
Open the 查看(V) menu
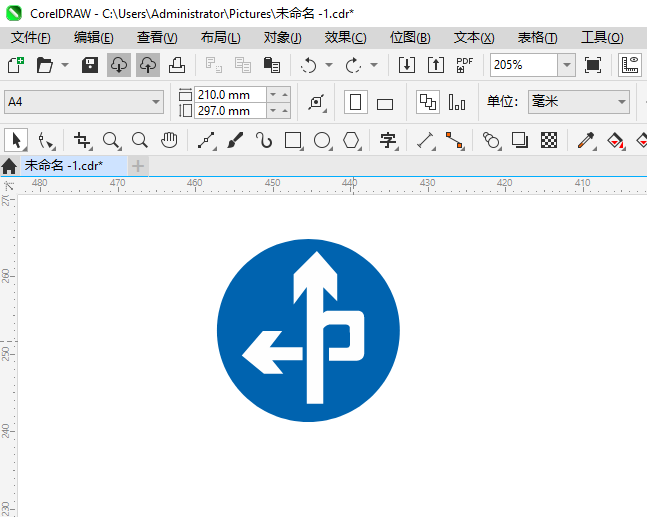point(157,38)
